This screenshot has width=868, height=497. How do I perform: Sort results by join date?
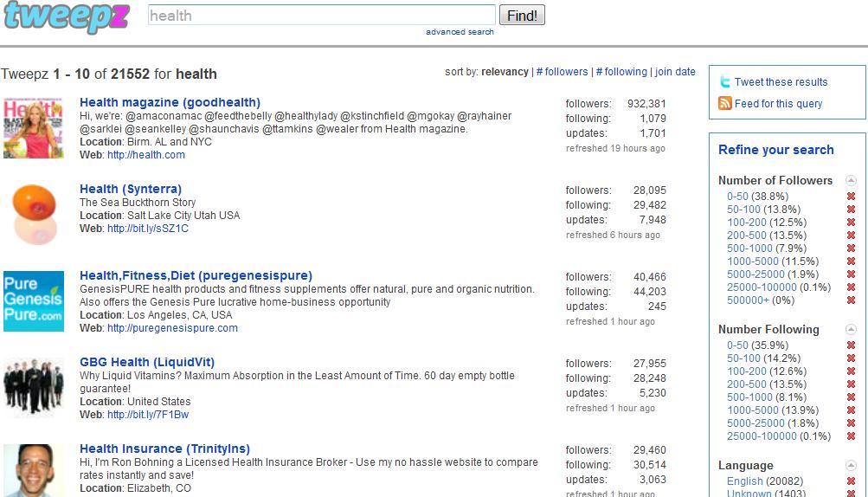pos(675,72)
